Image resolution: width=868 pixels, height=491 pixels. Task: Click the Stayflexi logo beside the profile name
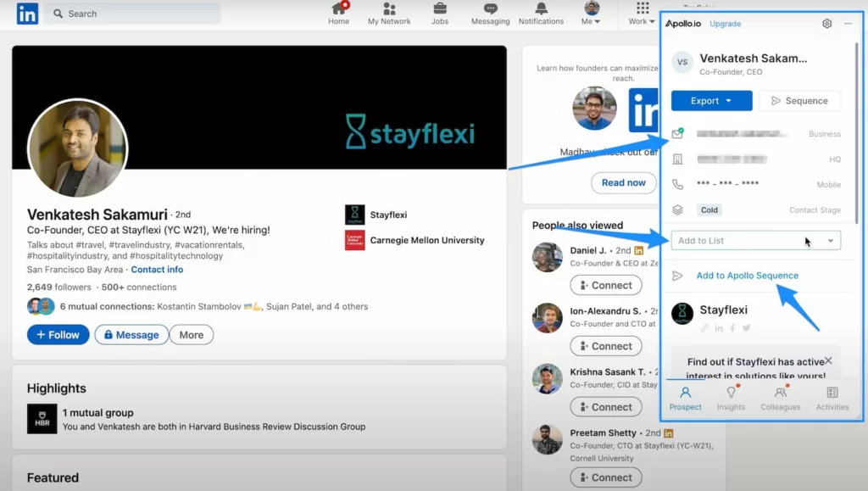pyautogui.click(x=355, y=215)
